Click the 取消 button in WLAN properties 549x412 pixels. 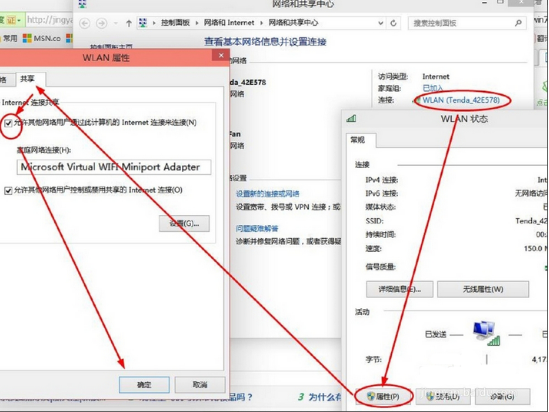pyautogui.click(x=200, y=384)
